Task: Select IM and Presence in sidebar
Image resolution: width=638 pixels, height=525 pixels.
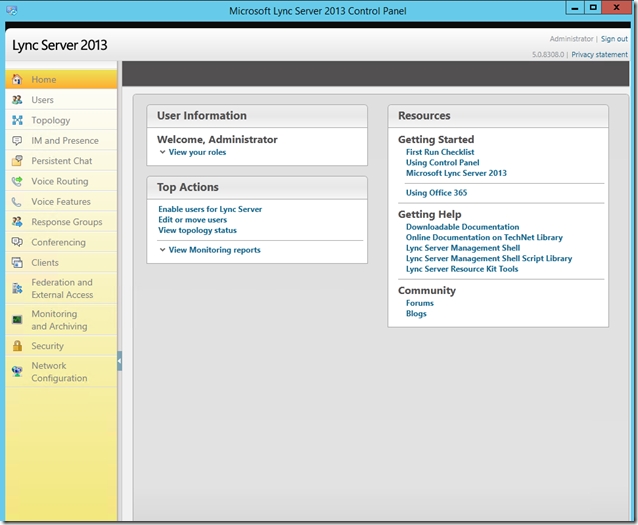Action: pos(61,140)
